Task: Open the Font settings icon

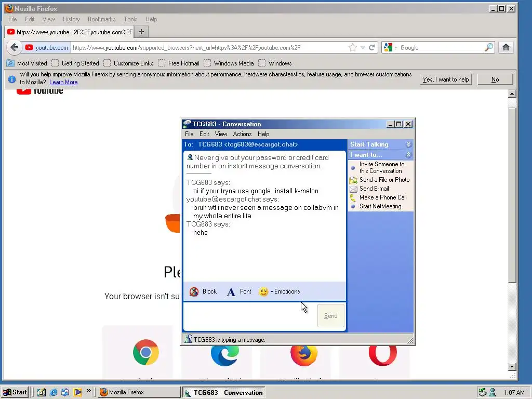Action: click(x=231, y=291)
